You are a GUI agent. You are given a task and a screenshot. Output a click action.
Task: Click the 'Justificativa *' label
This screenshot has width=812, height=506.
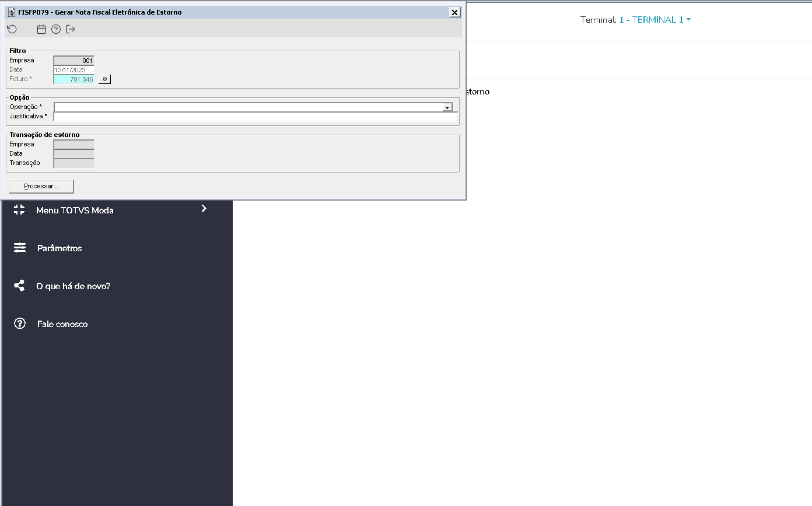point(28,116)
